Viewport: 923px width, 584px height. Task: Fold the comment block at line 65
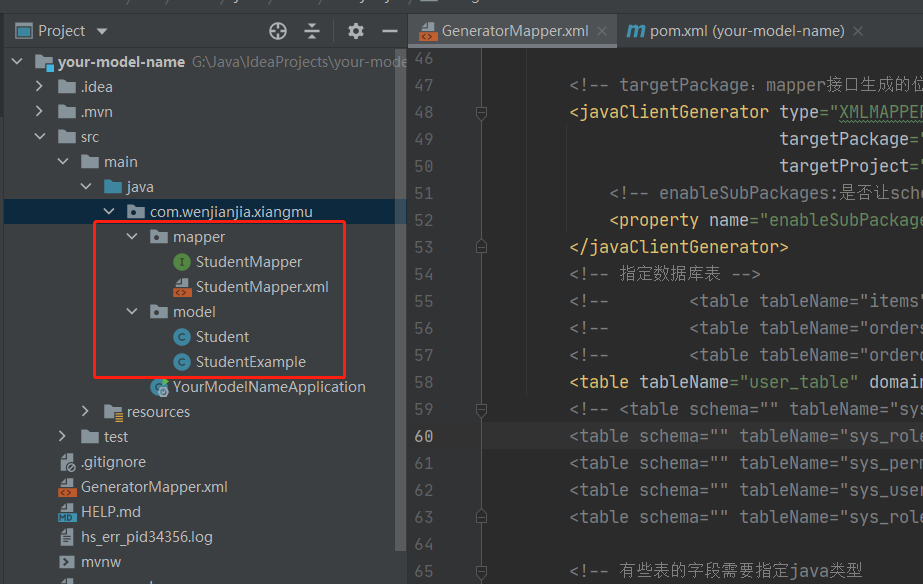tap(481, 571)
